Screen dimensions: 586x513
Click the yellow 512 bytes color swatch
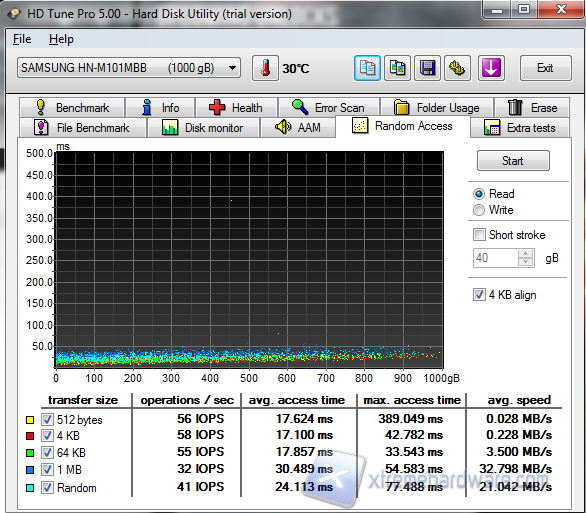coord(30,420)
